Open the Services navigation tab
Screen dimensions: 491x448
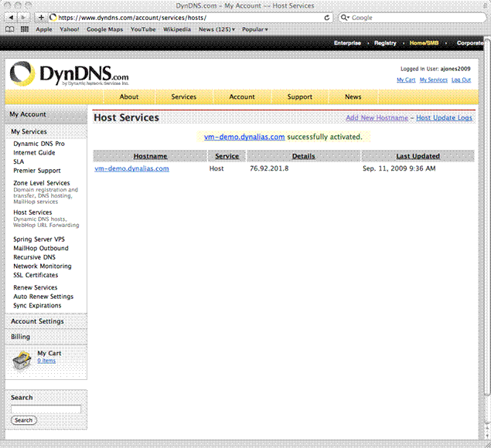[184, 97]
